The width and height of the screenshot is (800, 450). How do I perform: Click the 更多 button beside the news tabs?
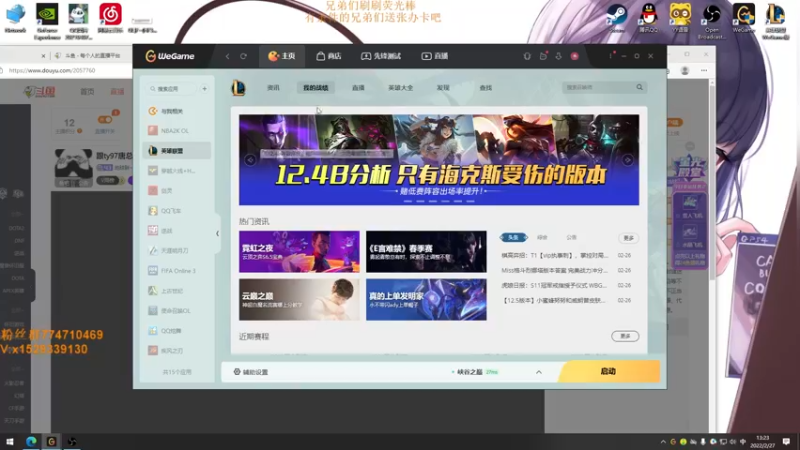pyautogui.click(x=629, y=238)
